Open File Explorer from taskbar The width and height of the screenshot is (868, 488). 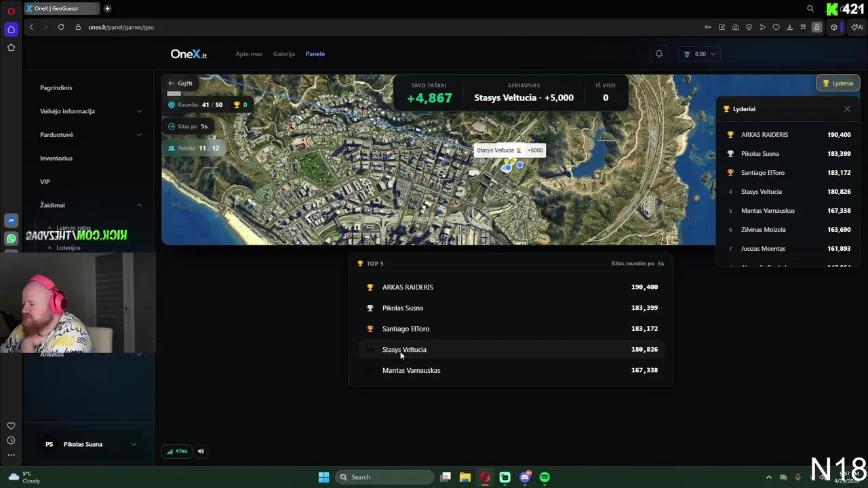click(x=465, y=477)
